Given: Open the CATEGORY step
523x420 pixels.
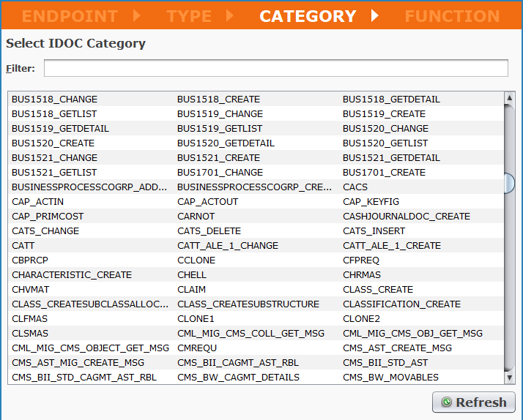Looking at the screenshot, I should 308,16.
